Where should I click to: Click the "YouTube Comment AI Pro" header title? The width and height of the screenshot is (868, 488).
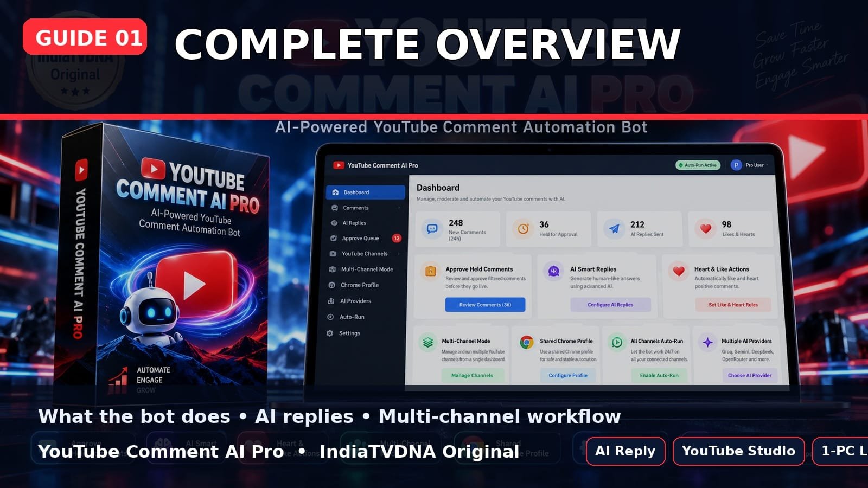382,165
